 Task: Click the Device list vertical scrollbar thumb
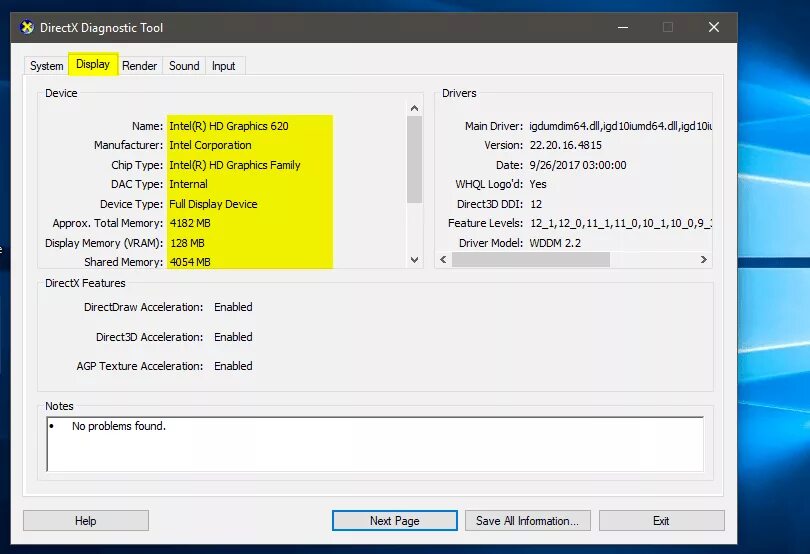[414, 159]
